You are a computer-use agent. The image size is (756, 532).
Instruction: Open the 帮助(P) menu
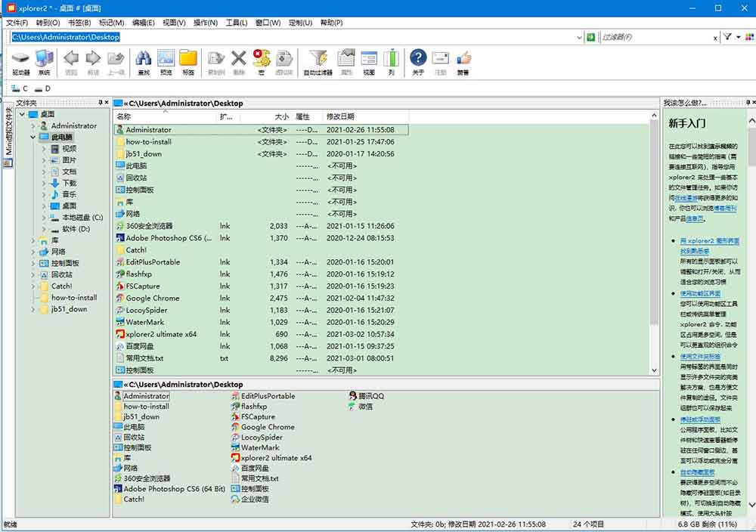pyautogui.click(x=331, y=23)
